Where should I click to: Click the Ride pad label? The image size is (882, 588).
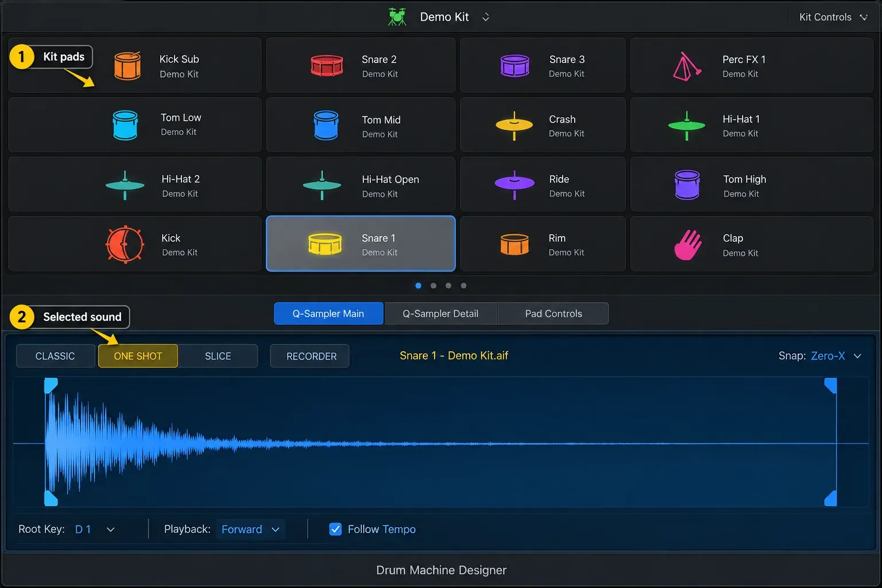[x=559, y=179]
